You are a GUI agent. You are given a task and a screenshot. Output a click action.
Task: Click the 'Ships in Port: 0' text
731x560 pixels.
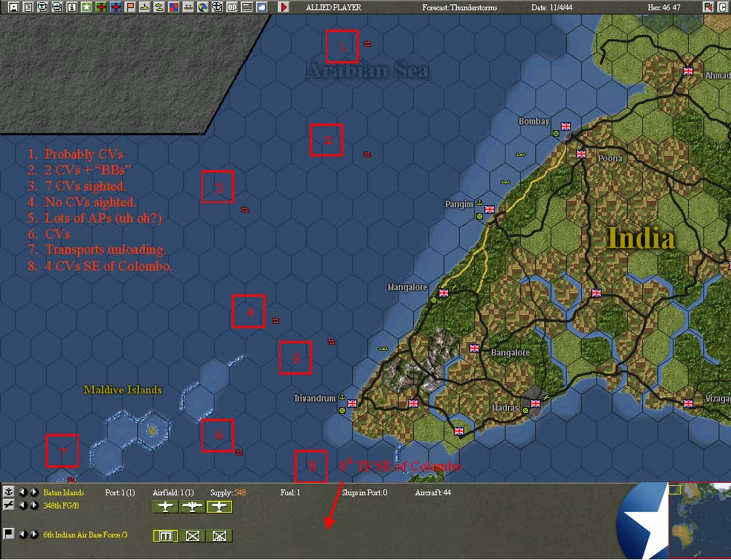364,492
